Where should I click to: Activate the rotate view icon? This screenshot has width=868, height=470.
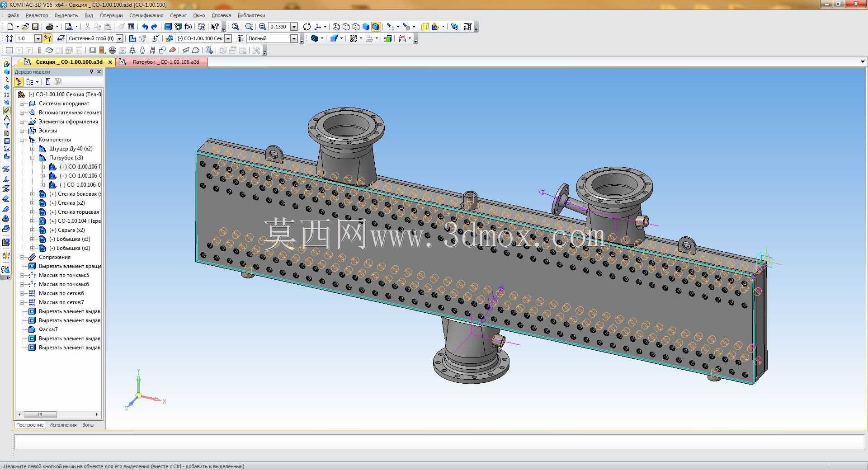[307, 27]
